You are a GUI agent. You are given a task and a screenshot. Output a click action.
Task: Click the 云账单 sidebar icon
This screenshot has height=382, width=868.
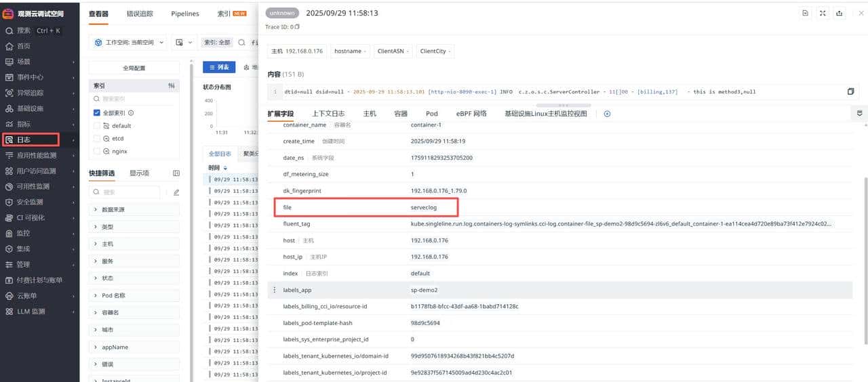click(x=9, y=295)
